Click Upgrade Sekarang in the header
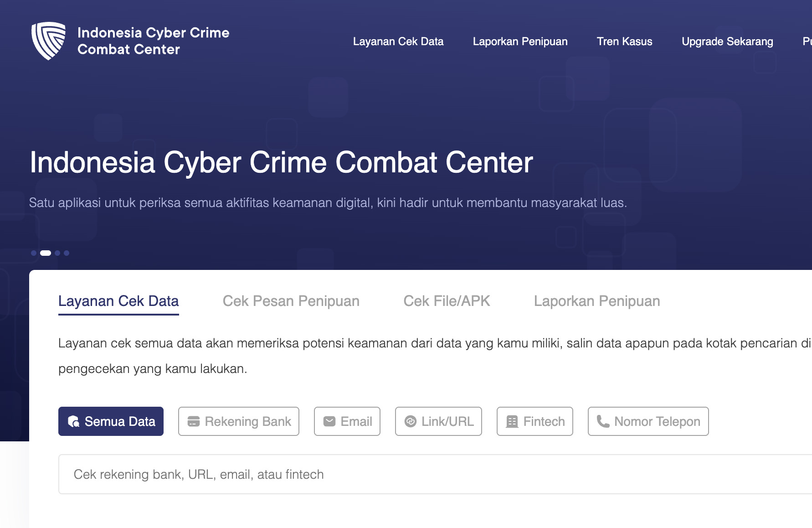This screenshot has width=812, height=528. (x=727, y=41)
